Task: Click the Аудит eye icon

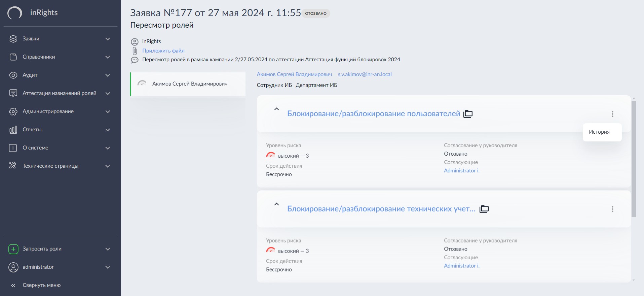Action: 13,75
